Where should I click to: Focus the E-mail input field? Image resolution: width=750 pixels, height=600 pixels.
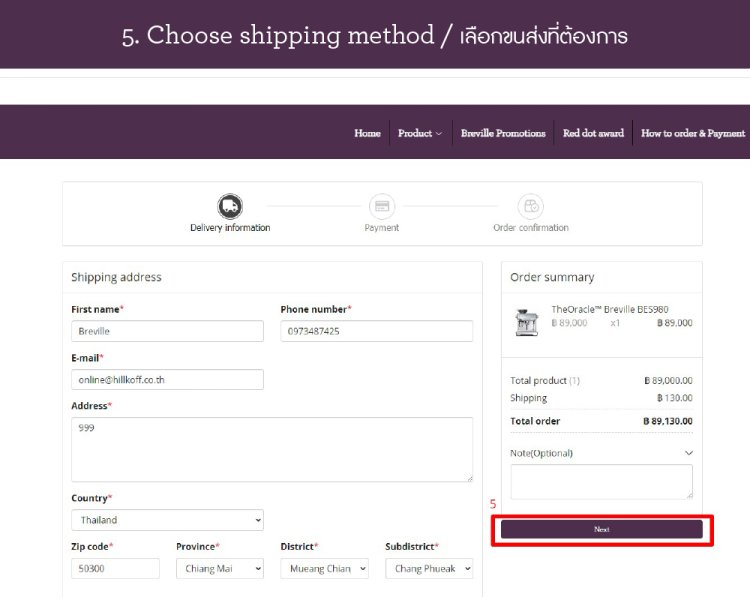(167, 379)
